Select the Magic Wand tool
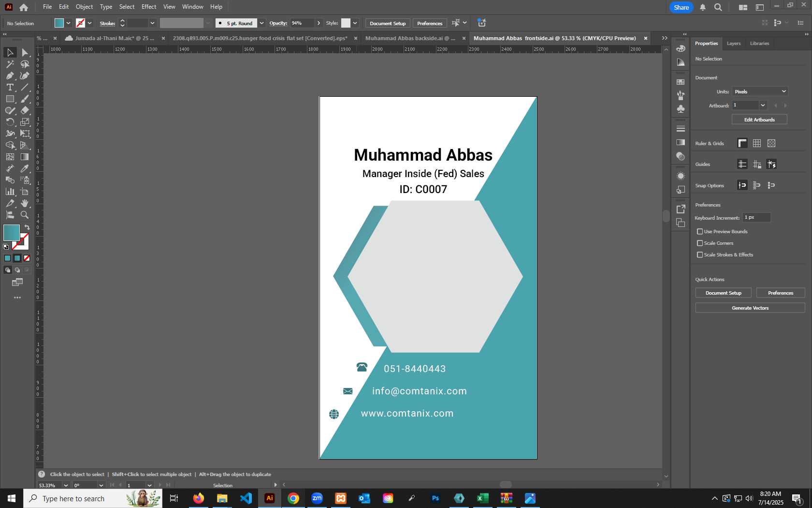The width and height of the screenshot is (812, 508). [10, 64]
